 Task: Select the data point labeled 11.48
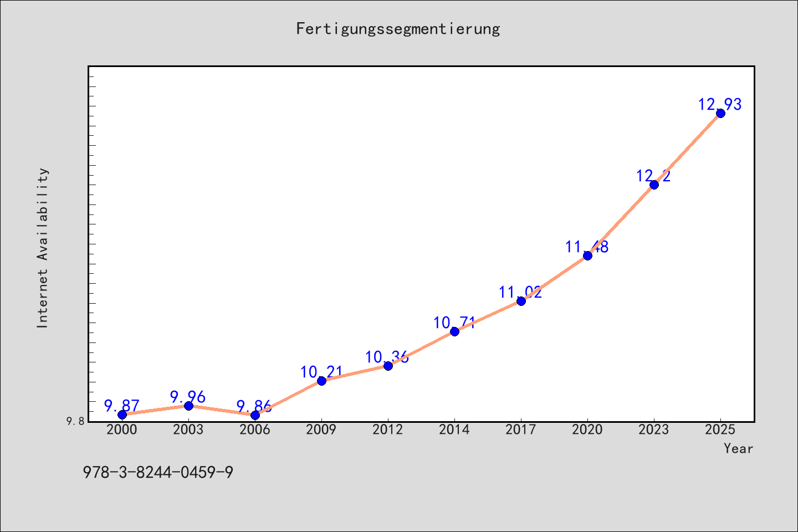coord(587,255)
